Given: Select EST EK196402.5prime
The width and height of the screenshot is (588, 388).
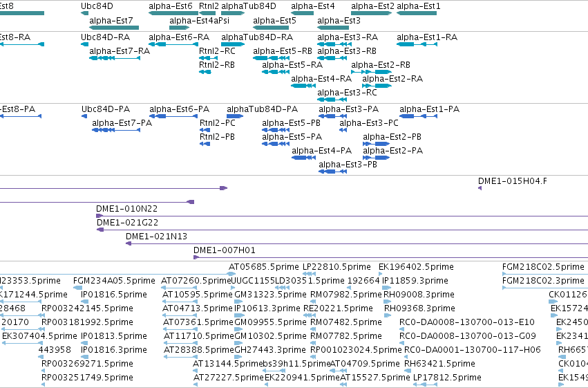Looking at the screenshot, I should pos(416,267).
